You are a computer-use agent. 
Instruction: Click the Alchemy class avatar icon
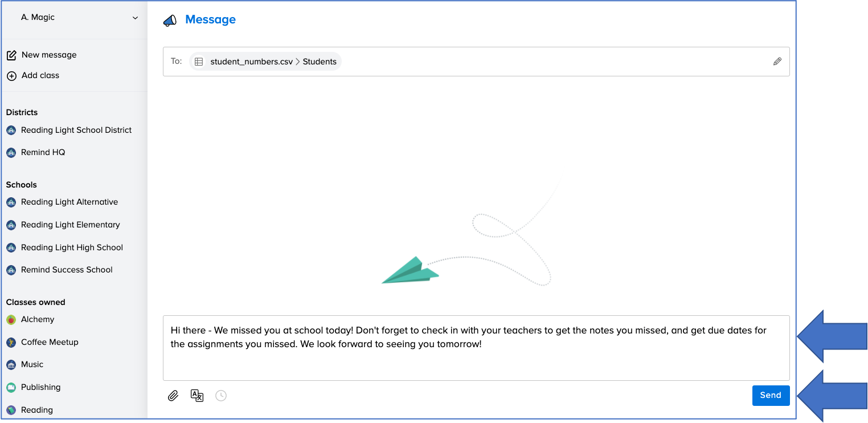point(11,320)
